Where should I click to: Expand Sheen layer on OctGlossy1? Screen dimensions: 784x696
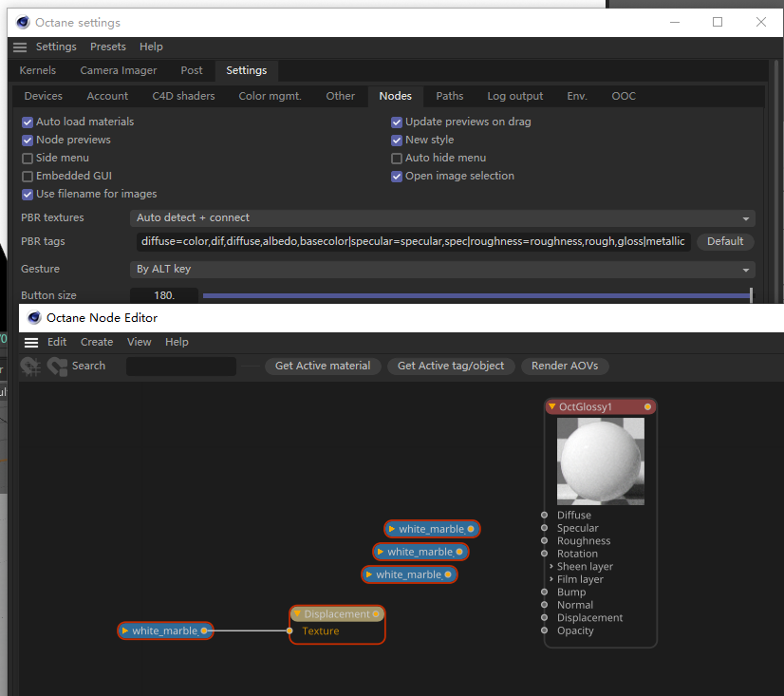pos(551,567)
